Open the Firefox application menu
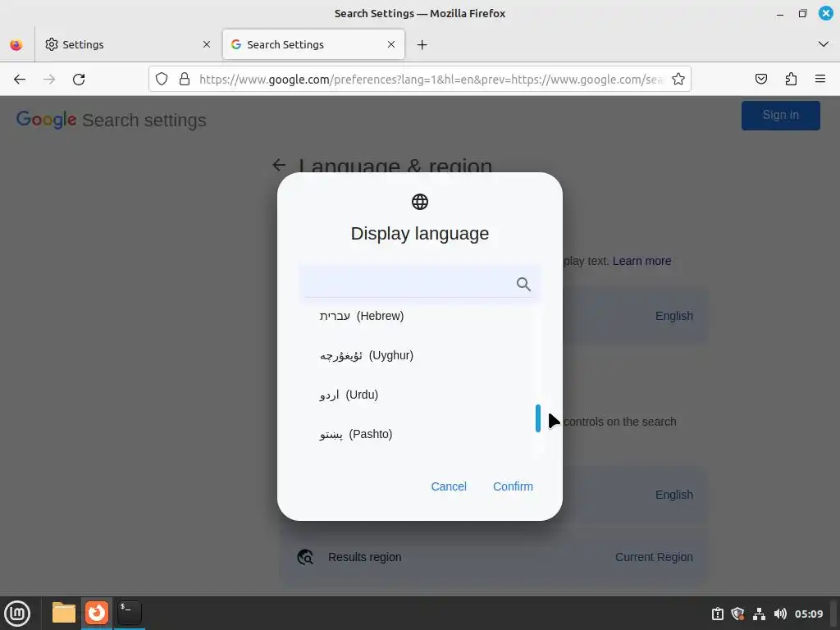 820,80
